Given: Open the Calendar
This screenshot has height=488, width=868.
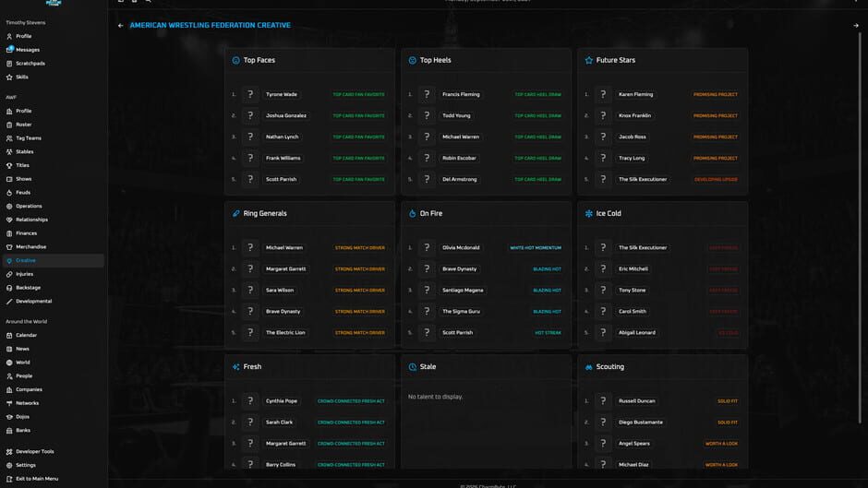Looking at the screenshot, I should pos(26,335).
